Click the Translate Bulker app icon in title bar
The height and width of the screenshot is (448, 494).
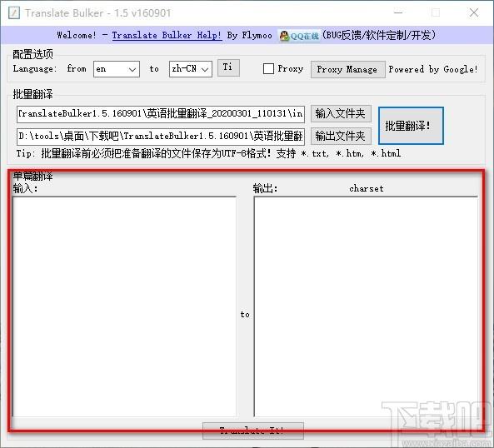[14, 13]
